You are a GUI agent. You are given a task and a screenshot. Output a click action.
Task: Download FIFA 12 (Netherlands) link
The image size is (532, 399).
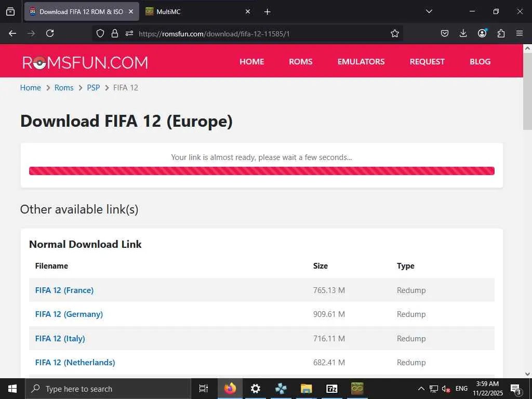(x=75, y=362)
